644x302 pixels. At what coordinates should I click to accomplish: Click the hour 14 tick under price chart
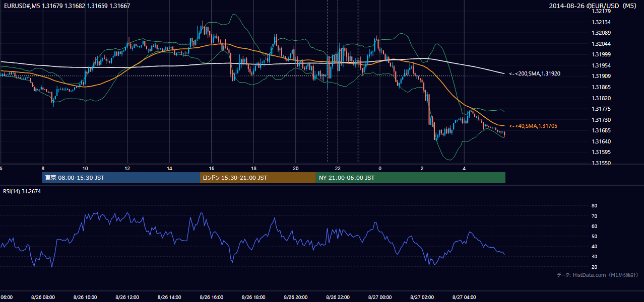169,169
